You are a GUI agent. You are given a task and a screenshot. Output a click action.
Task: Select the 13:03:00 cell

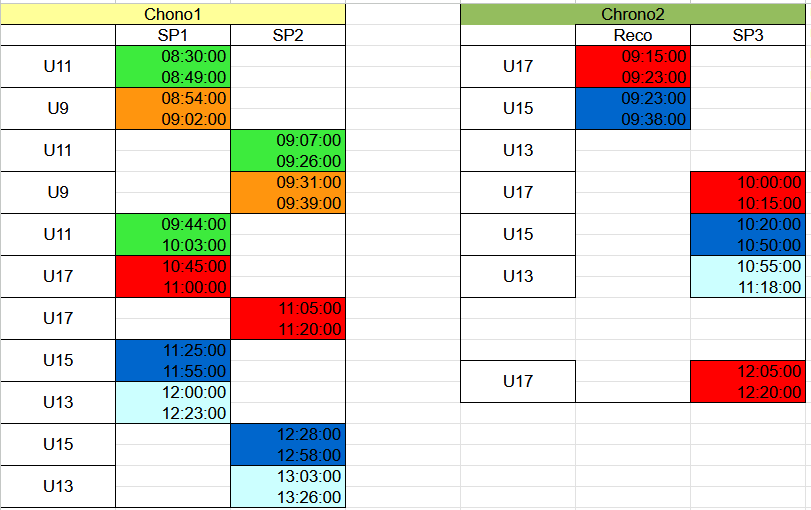click(x=288, y=477)
